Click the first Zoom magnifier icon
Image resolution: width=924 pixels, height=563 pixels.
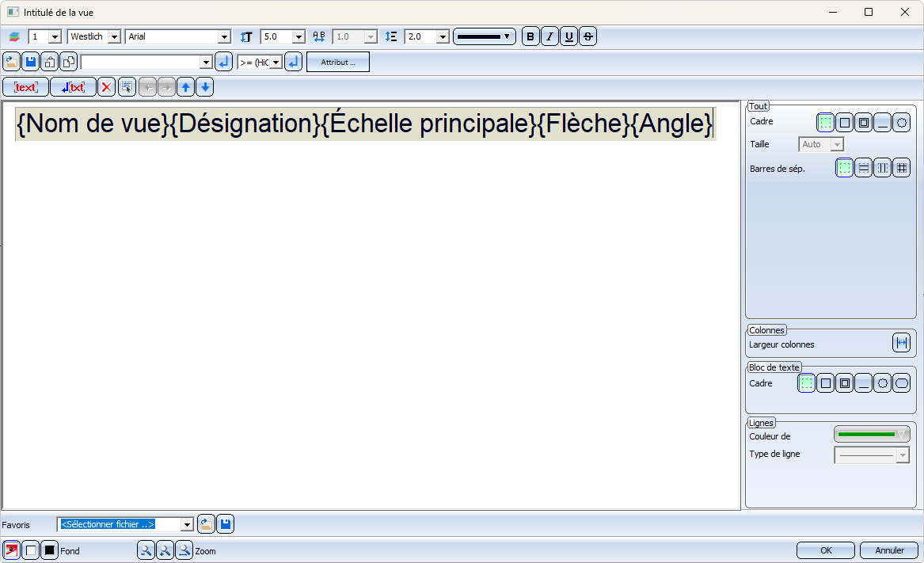click(x=146, y=550)
